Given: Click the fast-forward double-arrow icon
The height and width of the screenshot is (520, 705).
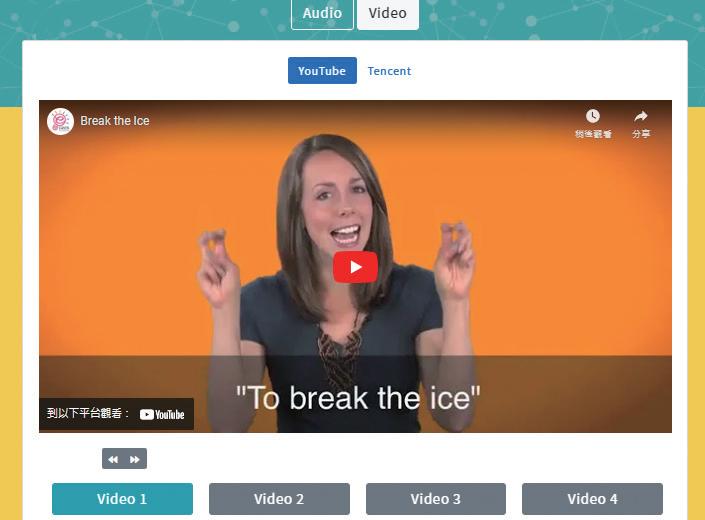Looking at the screenshot, I should click(x=134, y=459).
